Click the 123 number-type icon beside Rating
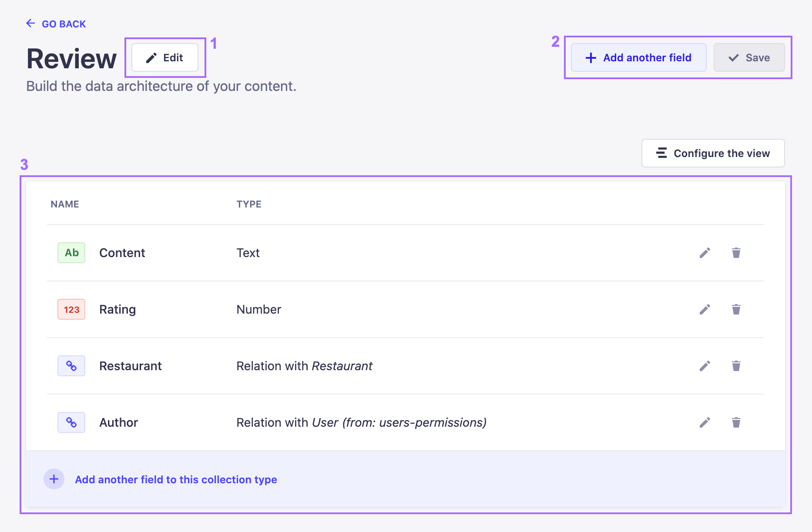Screen dimensions: 812x532 point(71,309)
